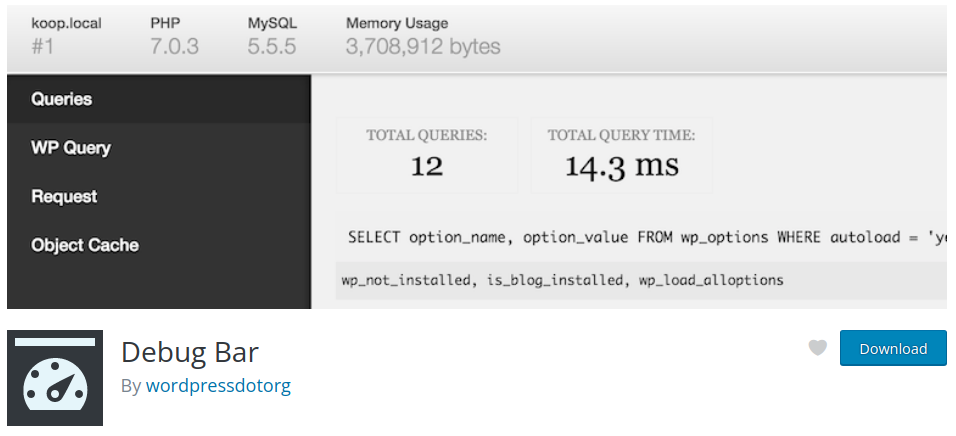The height and width of the screenshot is (436, 956).
Task: Click the Memory Usage bytes value
Action: click(423, 46)
